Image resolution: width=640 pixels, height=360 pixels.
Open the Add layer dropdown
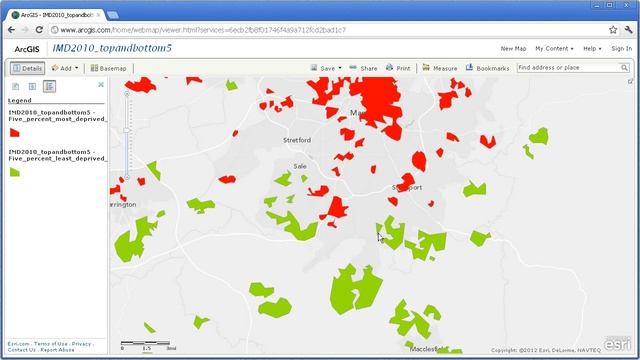click(x=64, y=68)
